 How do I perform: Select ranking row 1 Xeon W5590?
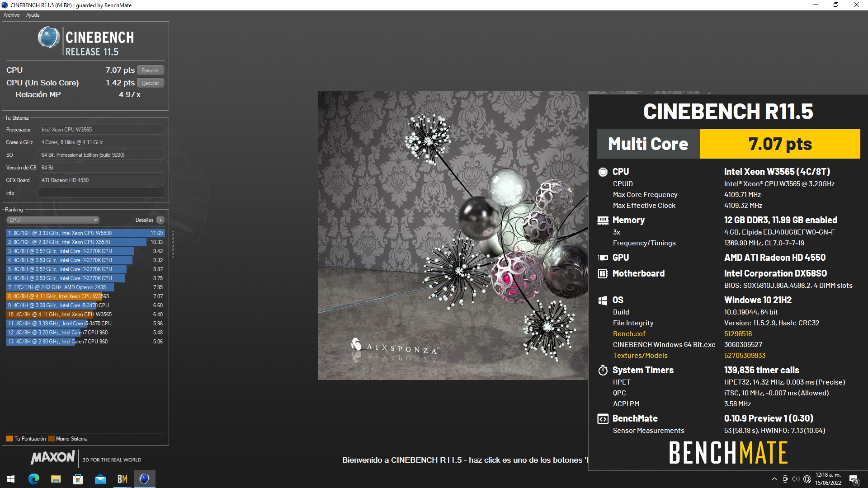coord(85,233)
